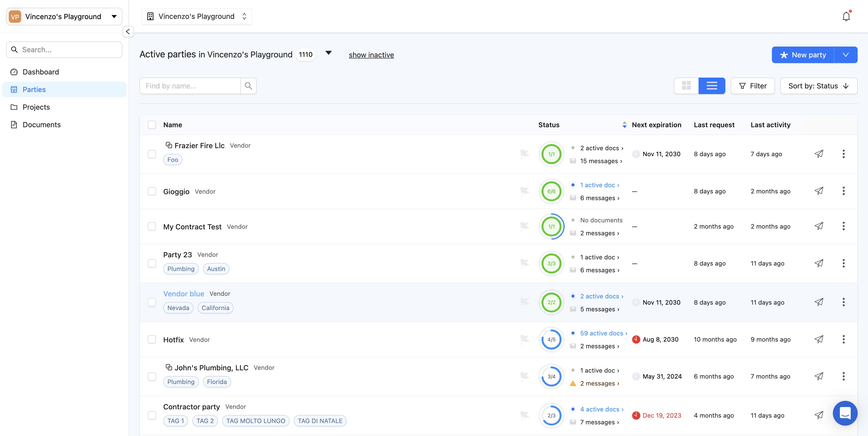The width and height of the screenshot is (868, 436).
Task: Expand the New party split-button arrow
Action: [x=846, y=55]
